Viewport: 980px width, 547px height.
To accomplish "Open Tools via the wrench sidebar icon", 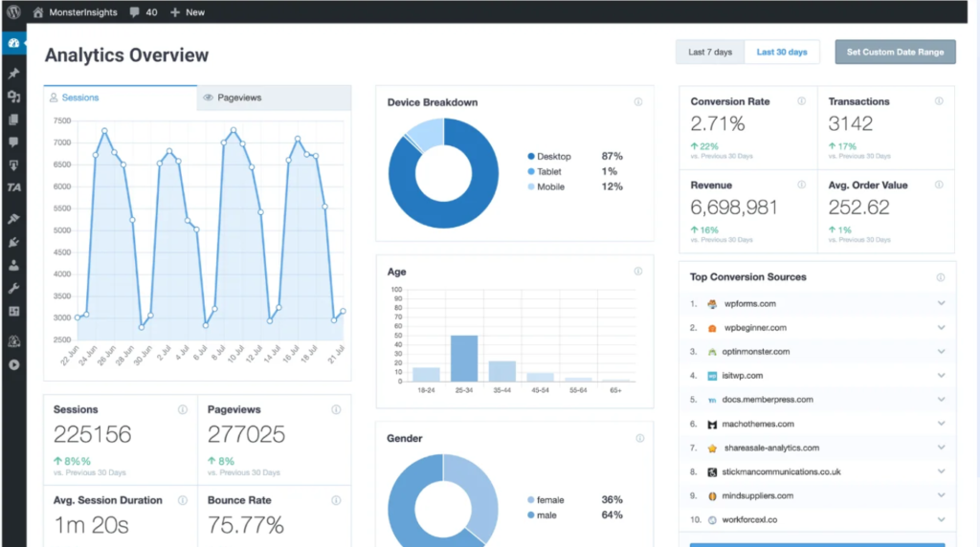I will [13, 288].
